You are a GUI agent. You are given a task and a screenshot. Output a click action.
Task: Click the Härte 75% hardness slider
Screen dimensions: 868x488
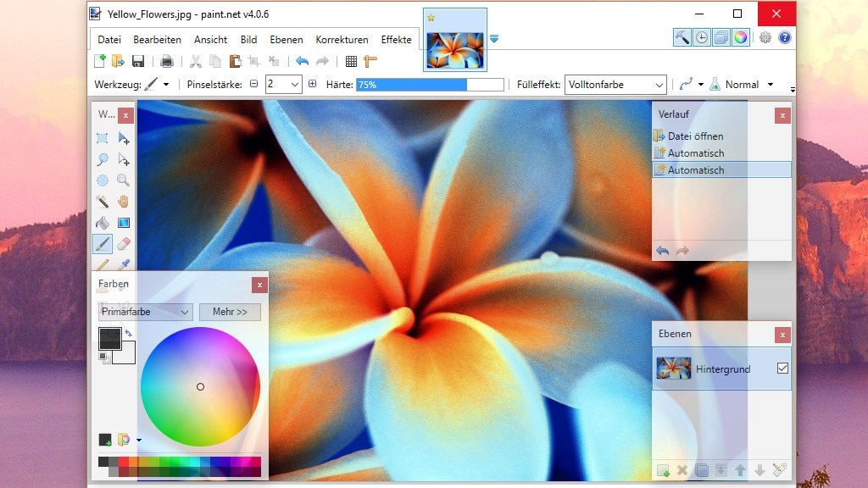[x=430, y=85]
